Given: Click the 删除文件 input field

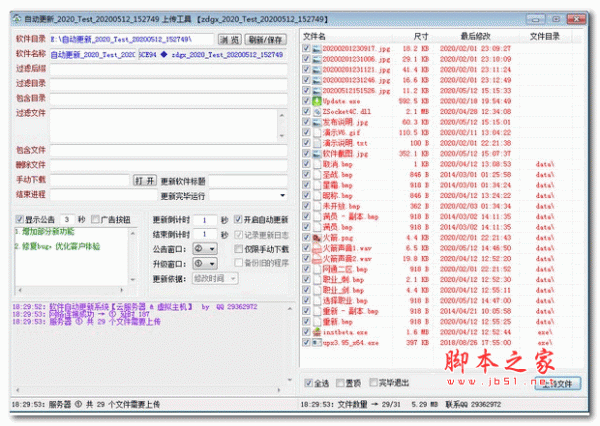Looking at the screenshot, I should click(168, 165).
